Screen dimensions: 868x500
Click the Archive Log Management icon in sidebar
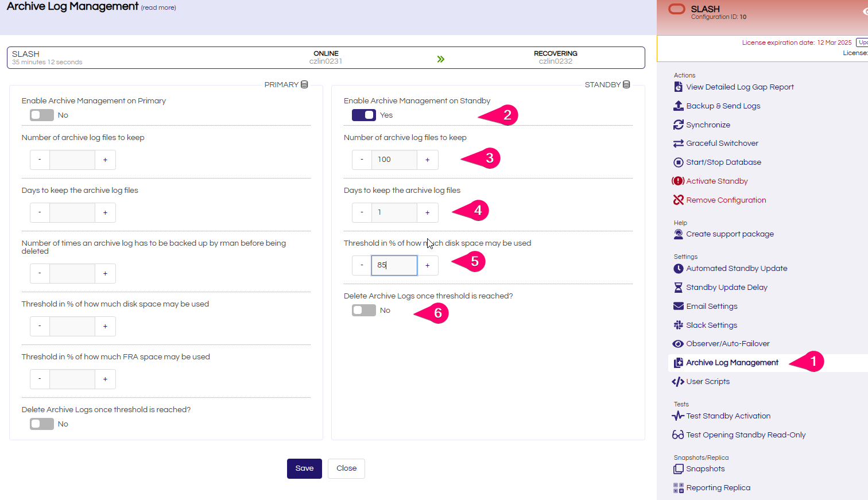coord(678,363)
